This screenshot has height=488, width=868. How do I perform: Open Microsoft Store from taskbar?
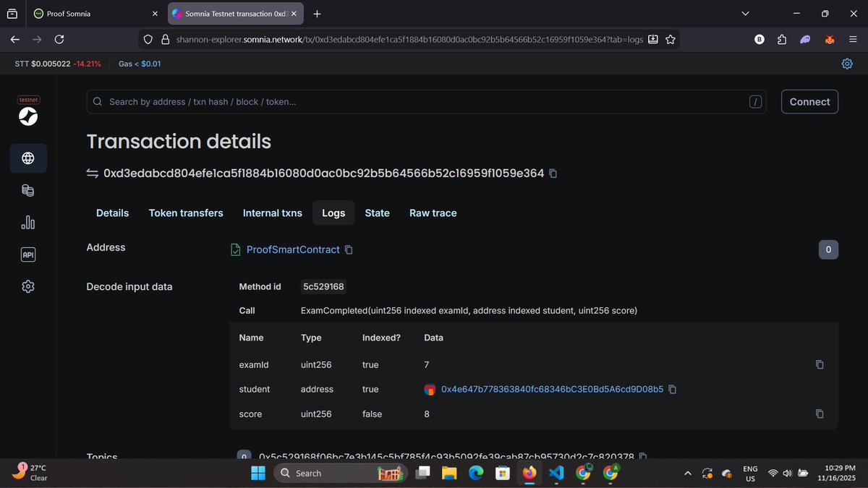point(502,473)
